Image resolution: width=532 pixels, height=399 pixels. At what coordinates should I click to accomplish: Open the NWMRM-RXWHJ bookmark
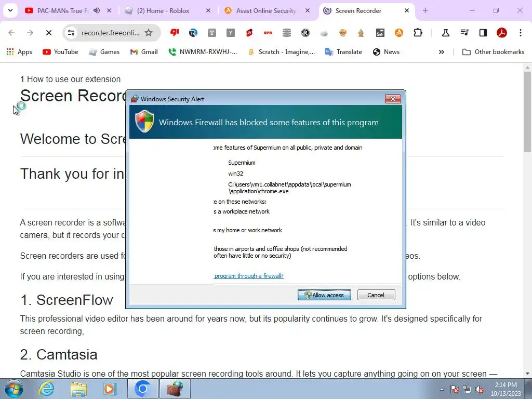(x=203, y=52)
